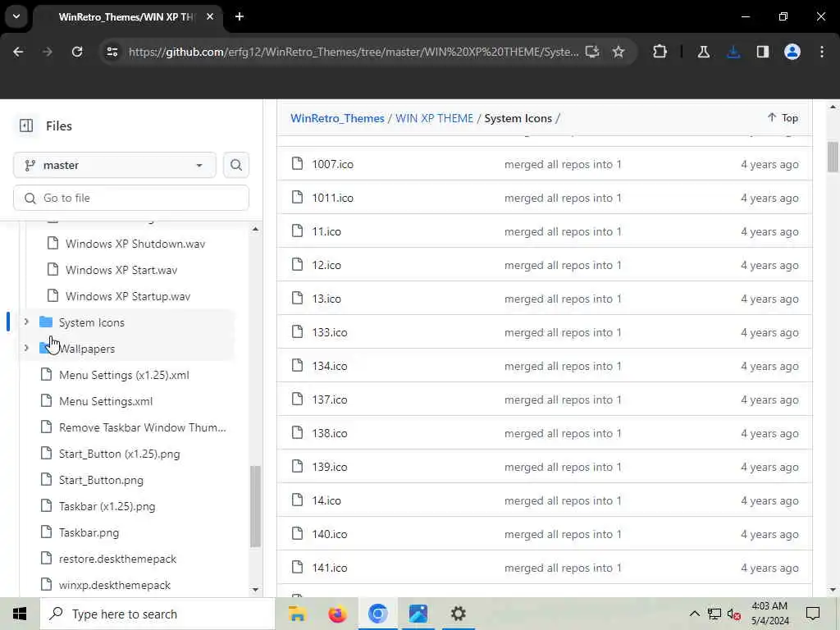The image size is (840, 630).
Task: Open the 133.ico file link
Action: coord(330,333)
